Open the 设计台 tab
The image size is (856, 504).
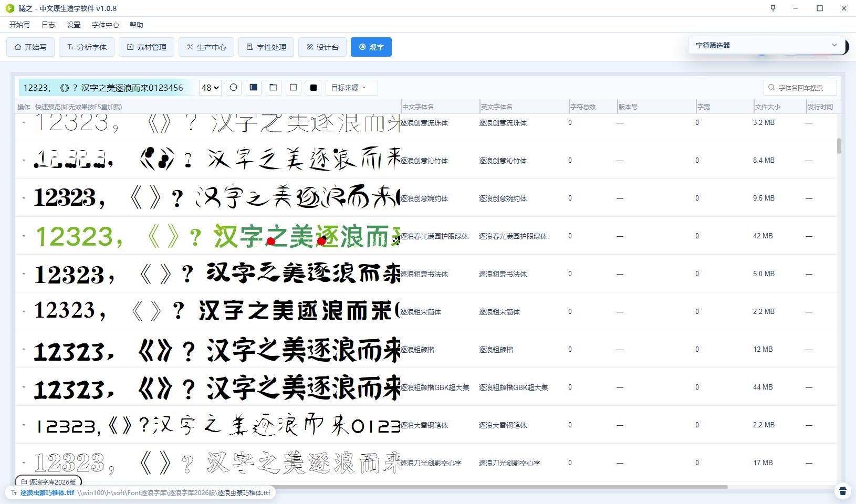coord(322,47)
